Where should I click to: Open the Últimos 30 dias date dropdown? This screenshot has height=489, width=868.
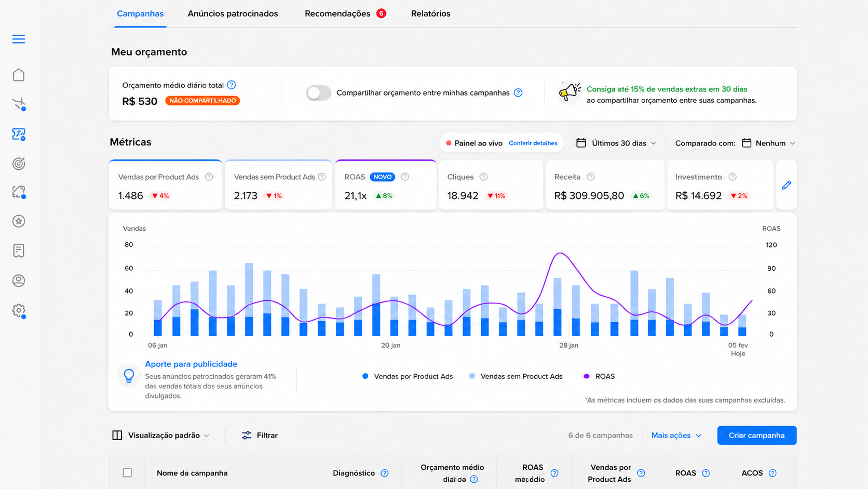pos(616,143)
